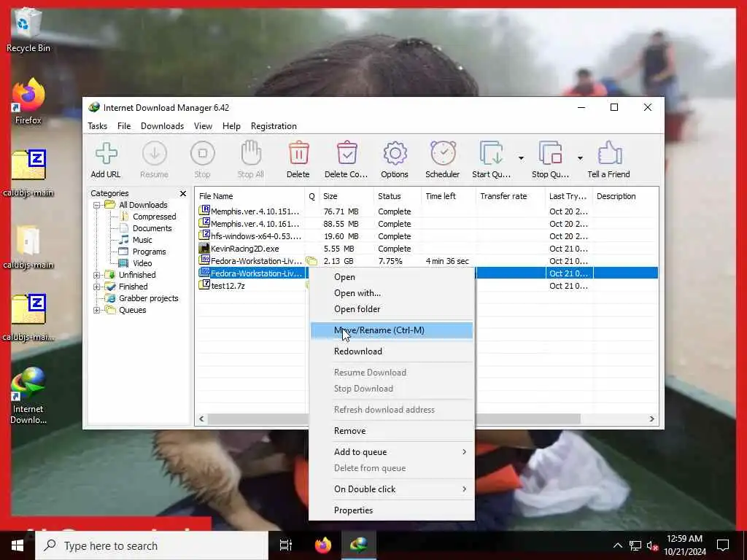
Task: Open the notification center icon
Action: (x=723, y=545)
